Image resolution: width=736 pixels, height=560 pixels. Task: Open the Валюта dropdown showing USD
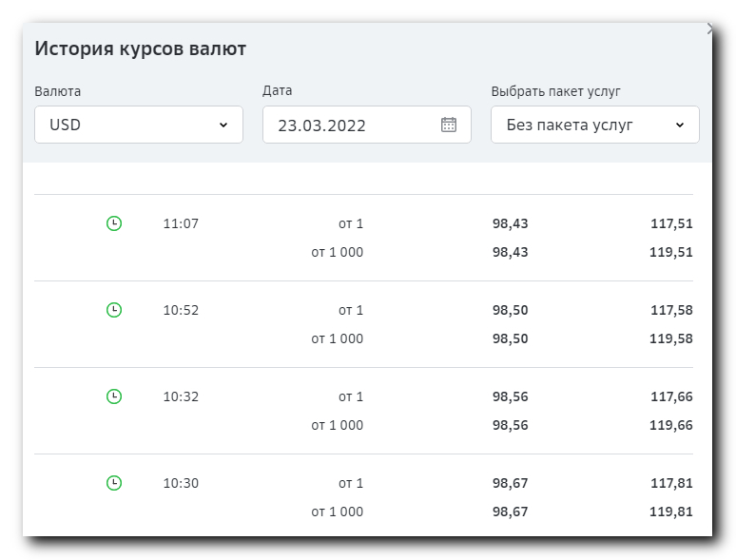(139, 125)
